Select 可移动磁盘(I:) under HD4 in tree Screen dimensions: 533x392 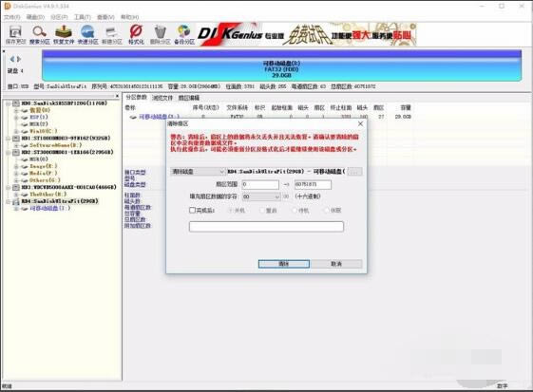(49, 208)
